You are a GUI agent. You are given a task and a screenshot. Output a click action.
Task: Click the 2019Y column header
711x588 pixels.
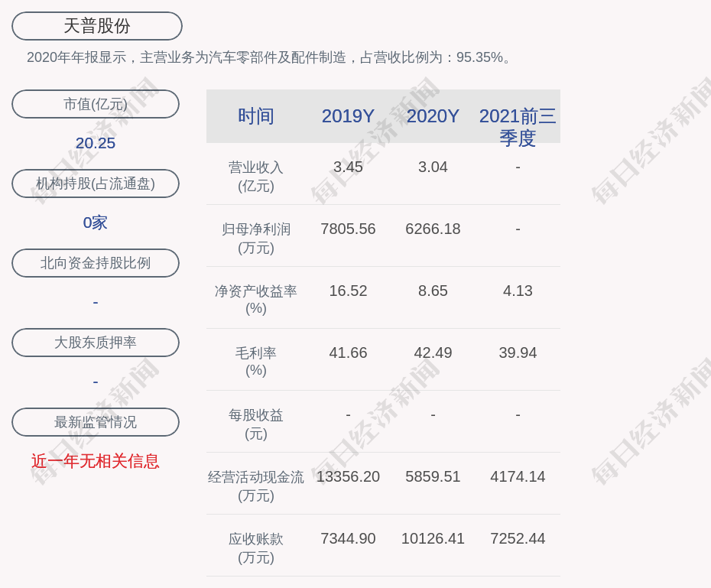pos(349,116)
